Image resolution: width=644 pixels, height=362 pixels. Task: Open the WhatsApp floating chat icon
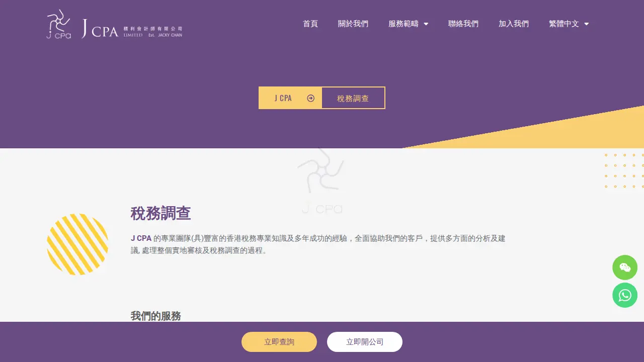click(x=625, y=295)
